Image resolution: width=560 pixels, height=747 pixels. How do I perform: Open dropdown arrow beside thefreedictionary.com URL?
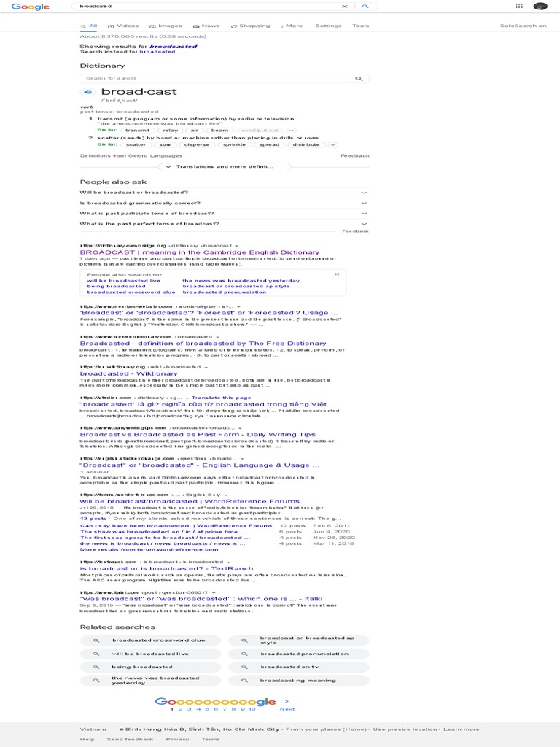tap(217, 337)
